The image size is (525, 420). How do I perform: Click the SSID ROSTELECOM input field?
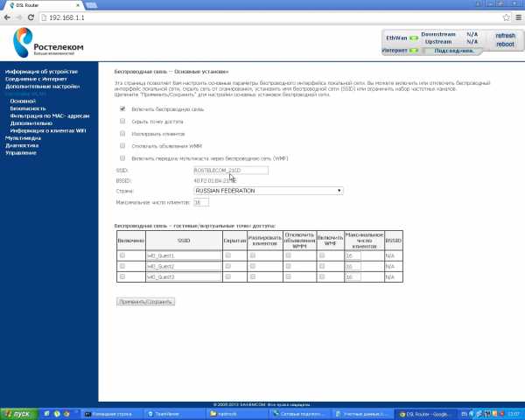pos(231,171)
